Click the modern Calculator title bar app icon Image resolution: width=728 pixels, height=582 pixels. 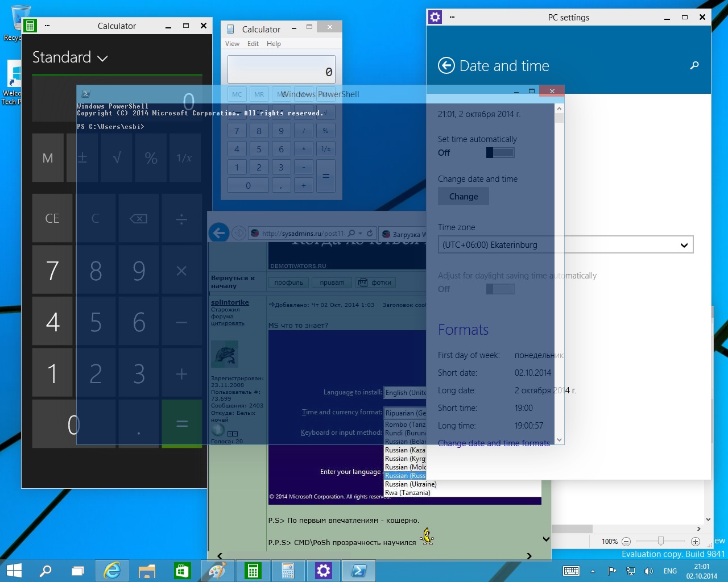coord(30,25)
